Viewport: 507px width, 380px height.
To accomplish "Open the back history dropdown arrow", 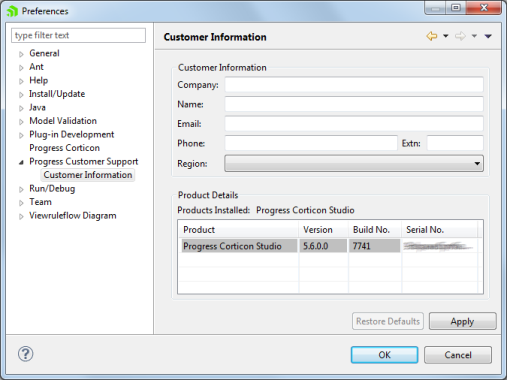I will coord(446,36).
